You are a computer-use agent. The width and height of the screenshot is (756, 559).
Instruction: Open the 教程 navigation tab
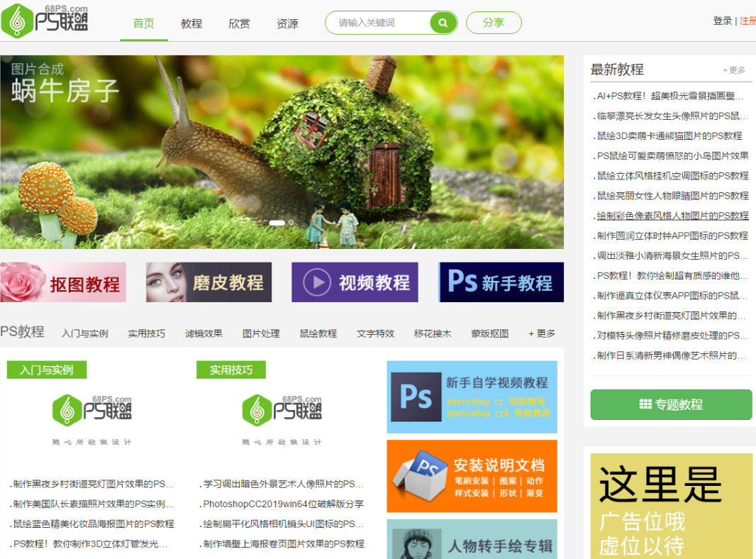click(x=191, y=23)
